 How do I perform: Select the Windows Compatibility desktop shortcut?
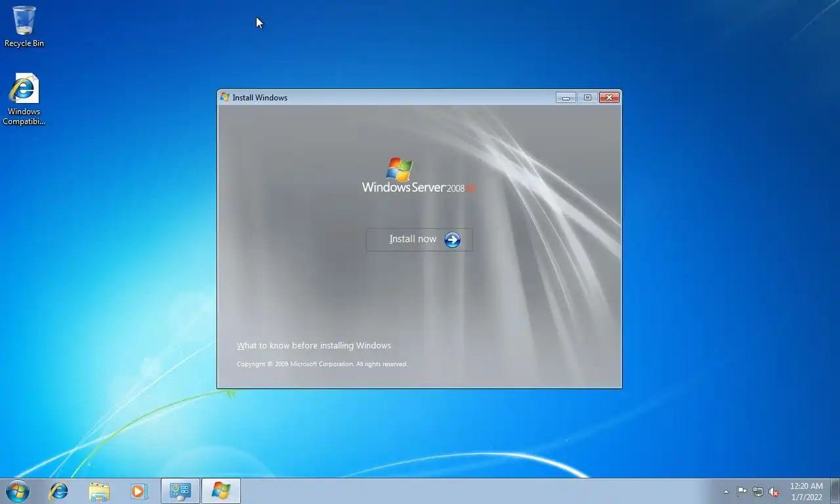pyautogui.click(x=24, y=99)
